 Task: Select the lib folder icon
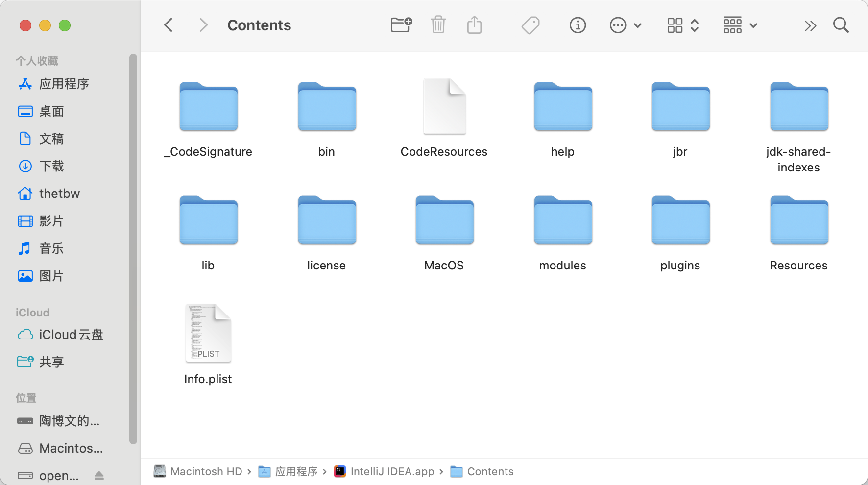(x=209, y=220)
